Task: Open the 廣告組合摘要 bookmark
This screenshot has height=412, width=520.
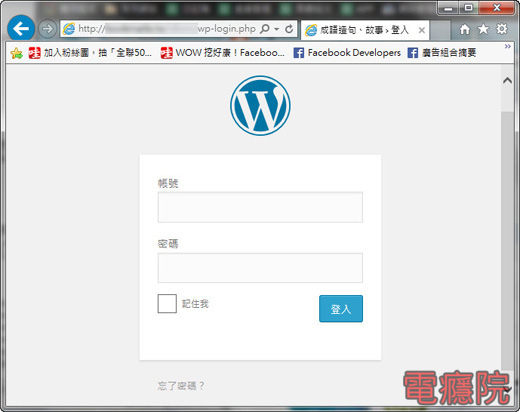Action: click(x=442, y=53)
